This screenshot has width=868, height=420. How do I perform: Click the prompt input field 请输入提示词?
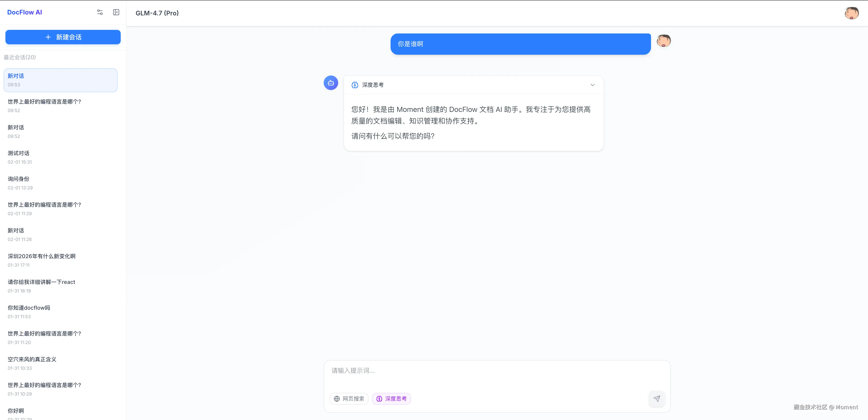coord(472,371)
